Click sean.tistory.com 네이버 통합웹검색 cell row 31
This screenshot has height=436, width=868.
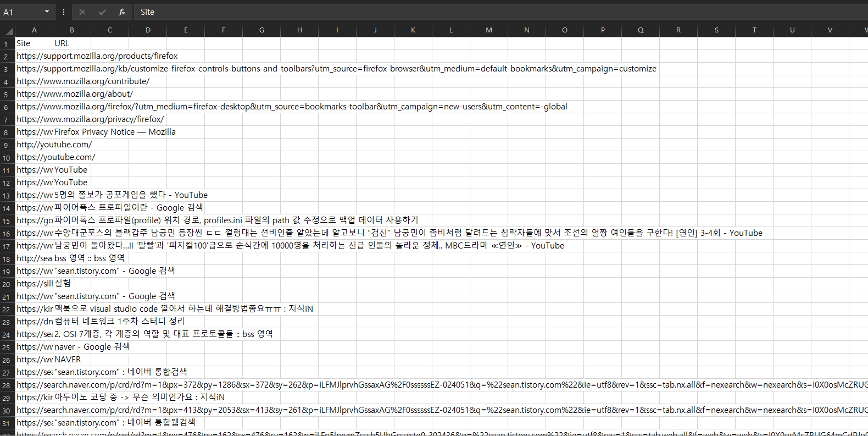[x=125, y=423]
